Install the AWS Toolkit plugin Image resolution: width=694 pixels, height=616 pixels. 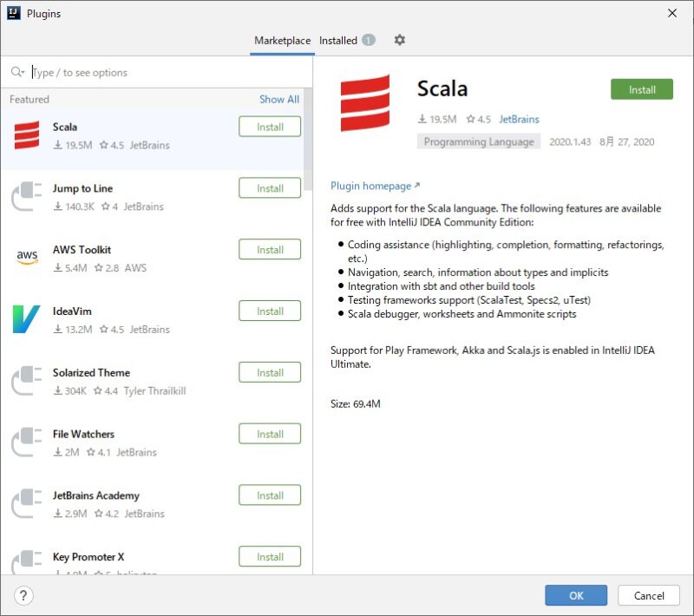click(x=270, y=250)
